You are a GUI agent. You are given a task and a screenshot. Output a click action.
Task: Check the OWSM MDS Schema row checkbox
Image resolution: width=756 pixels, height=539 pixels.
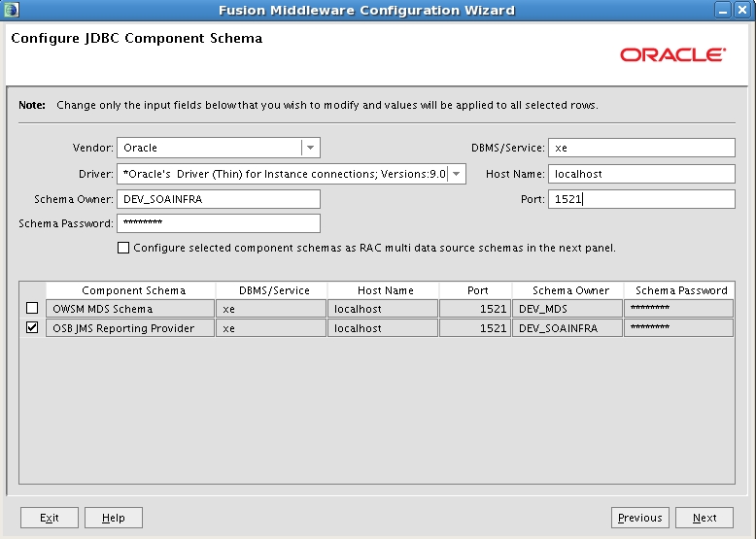coord(32,308)
